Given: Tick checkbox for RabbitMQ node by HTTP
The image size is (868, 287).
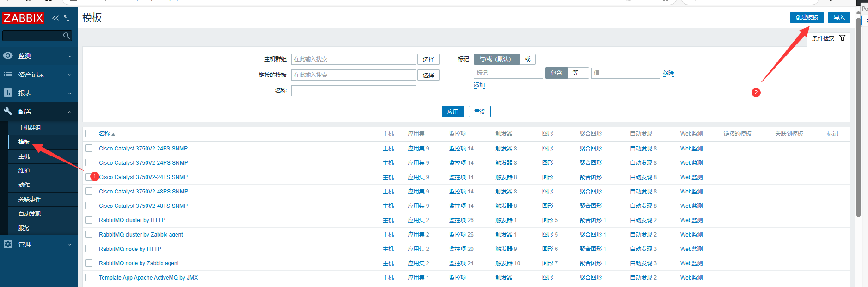Looking at the screenshot, I should pyautogui.click(x=89, y=249).
